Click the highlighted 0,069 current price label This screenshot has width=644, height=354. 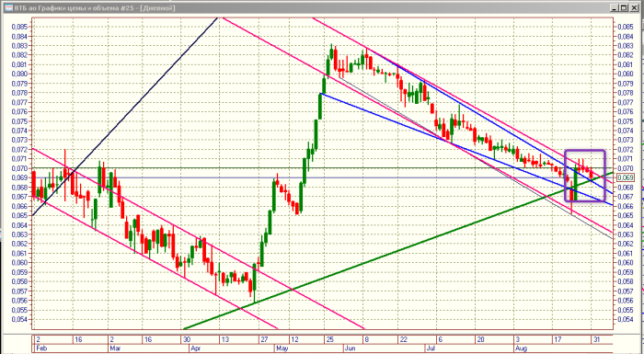626,177
